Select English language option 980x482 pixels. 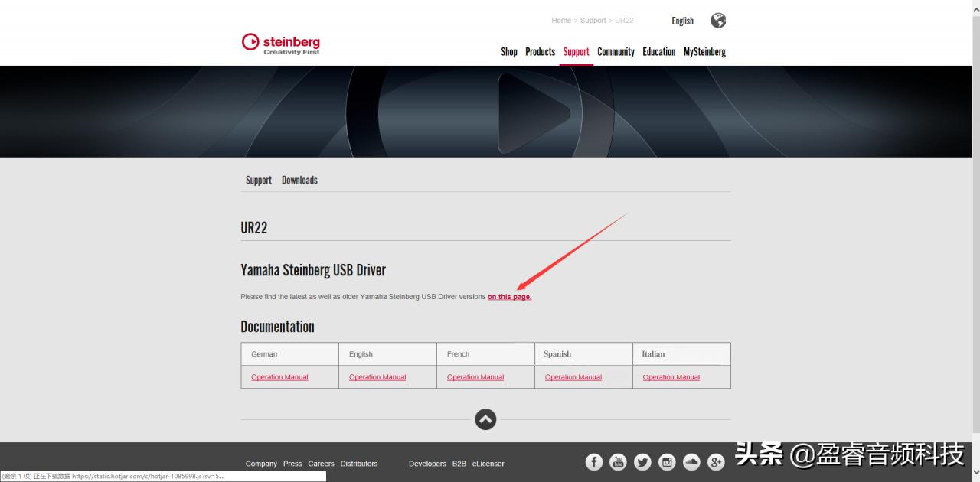682,21
